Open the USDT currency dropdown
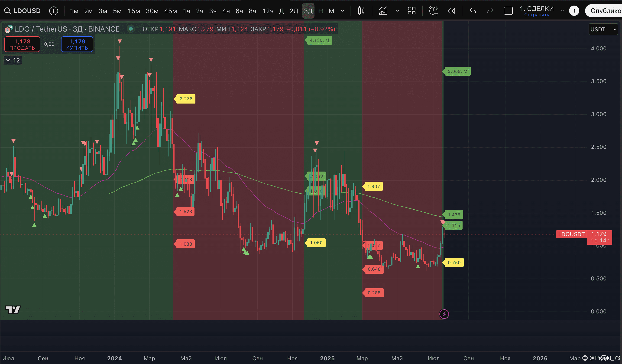 coord(603,29)
